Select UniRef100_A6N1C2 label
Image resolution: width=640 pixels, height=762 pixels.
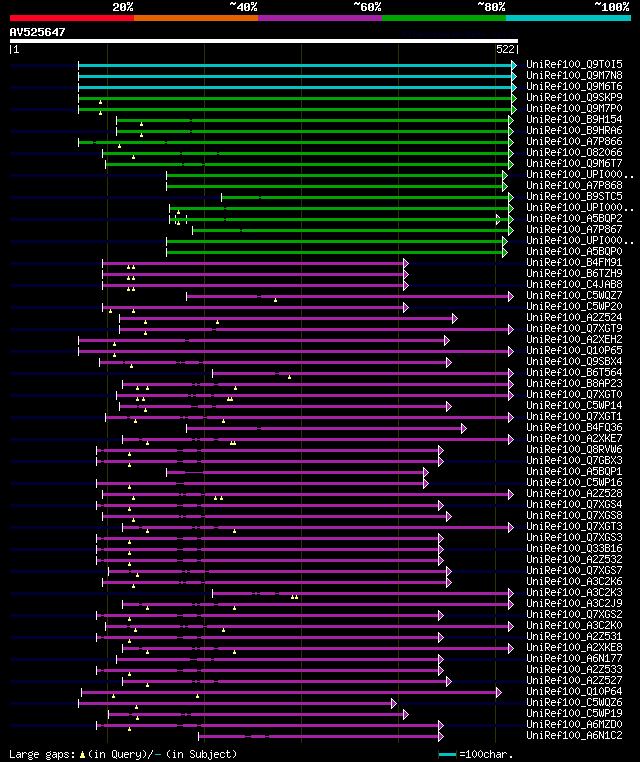(574, 736)
